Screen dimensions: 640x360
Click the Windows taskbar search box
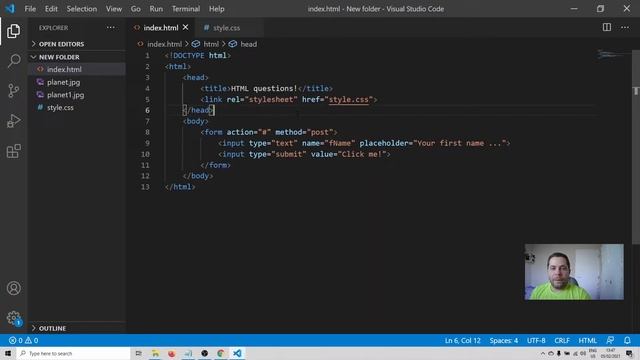(73, 353)
